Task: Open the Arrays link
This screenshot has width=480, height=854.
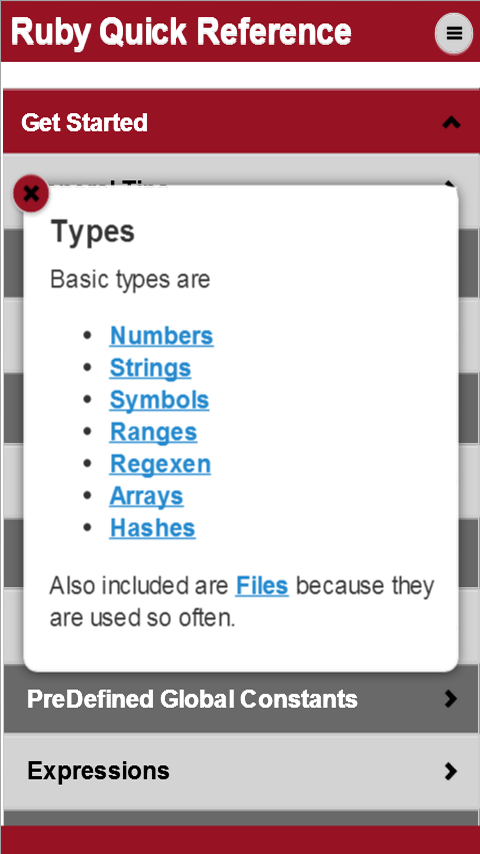Action: pyautogui.click(x=147, y=496)
